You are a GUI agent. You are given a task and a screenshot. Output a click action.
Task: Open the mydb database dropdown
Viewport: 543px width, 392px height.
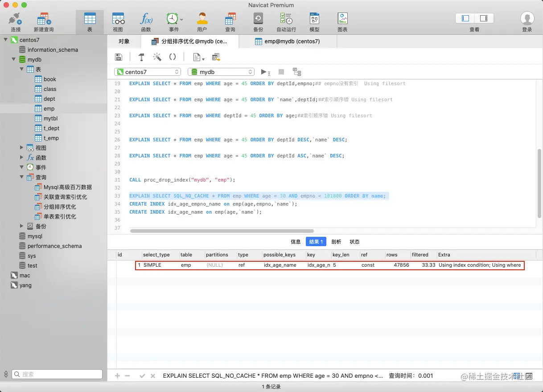tap(221, 72)
